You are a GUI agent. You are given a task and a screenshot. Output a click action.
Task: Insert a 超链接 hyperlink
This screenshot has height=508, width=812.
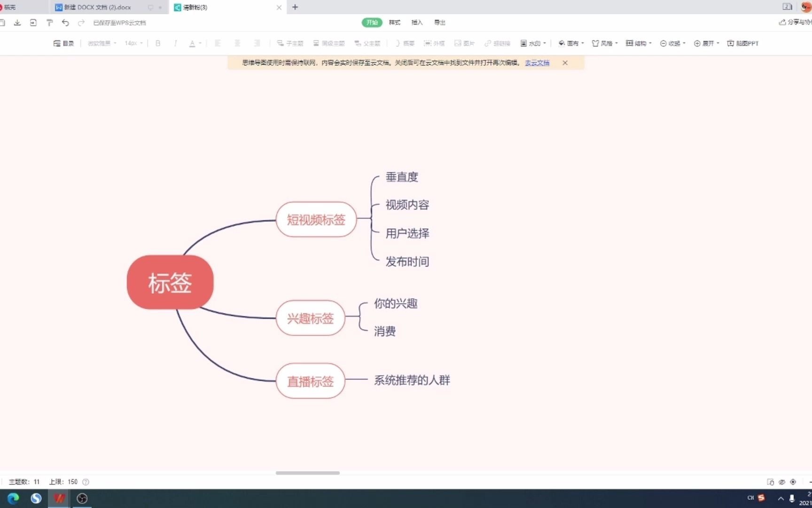pyautogui.click(x=497, y=43)
